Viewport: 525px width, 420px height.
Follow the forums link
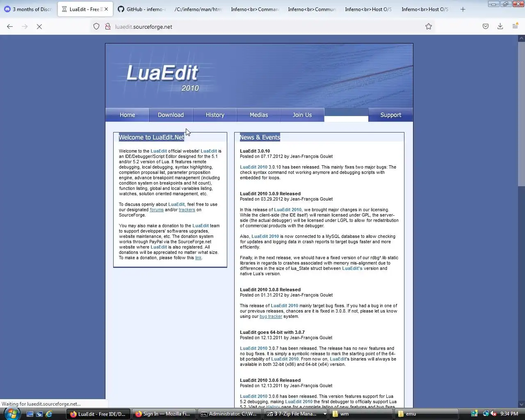pyautogui.click(x=157, y=210)
